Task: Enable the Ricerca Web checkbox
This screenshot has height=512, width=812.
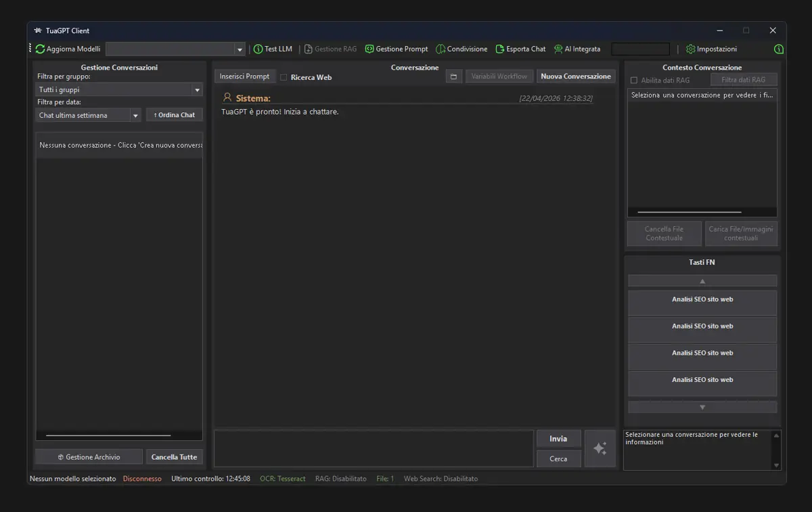Action: [x=284, y=77]
